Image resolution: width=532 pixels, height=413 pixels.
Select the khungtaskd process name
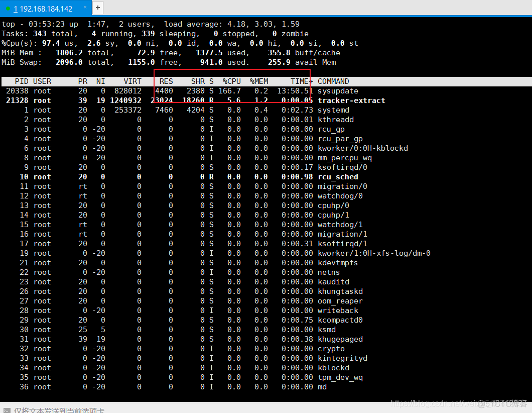(x=340, y=291)
